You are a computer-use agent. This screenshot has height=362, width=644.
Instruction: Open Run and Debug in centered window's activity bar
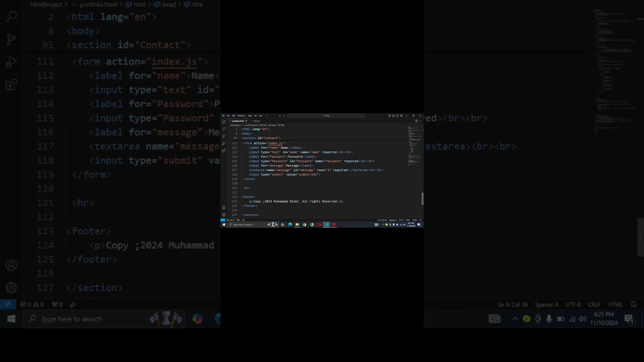click(224, 143)
